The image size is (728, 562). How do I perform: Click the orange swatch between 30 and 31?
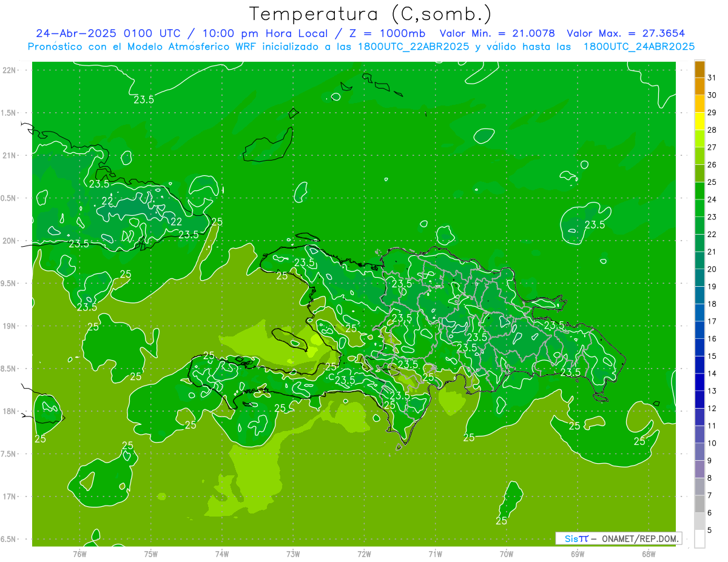699,87
